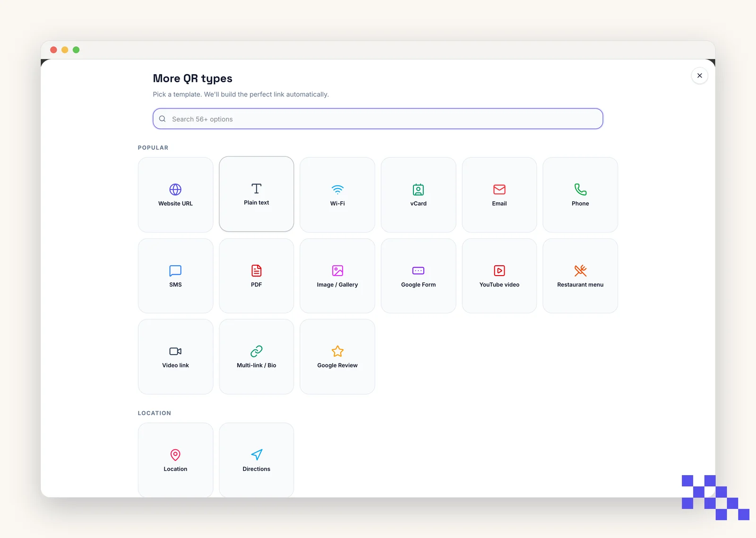Choose the Email envelope icon
This screenshot has width=756, height=538.
[499, 190]
